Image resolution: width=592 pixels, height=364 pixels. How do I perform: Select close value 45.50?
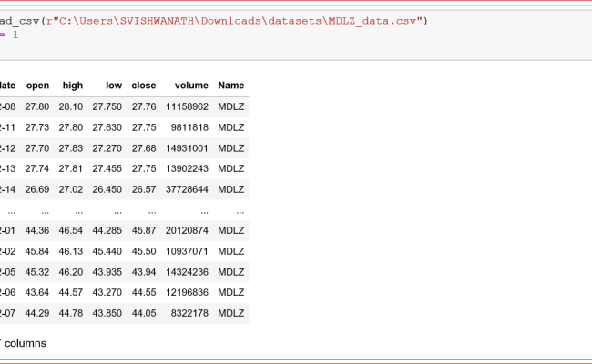pyautogui.click(x=144, y=251)
